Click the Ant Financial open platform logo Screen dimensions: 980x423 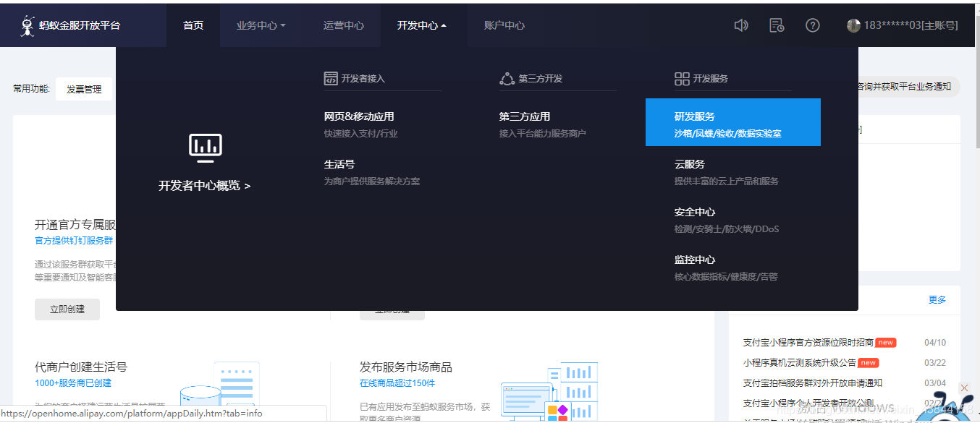pyautogui.click(x=70, y=25)
